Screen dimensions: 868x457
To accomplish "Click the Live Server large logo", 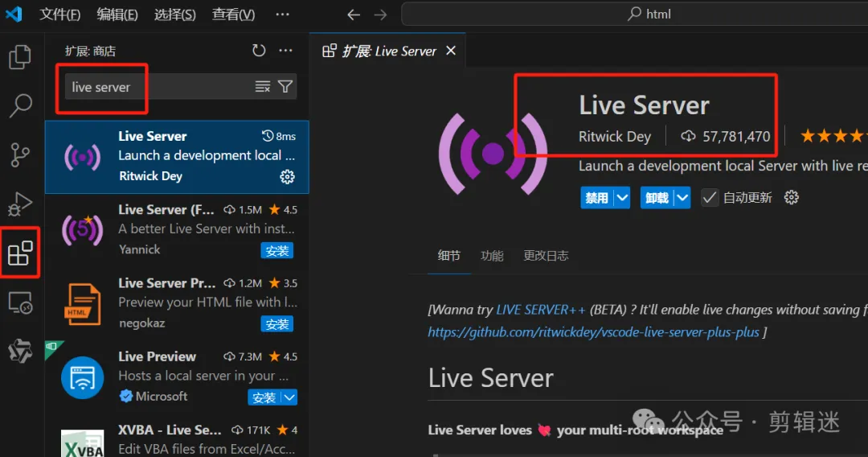I will pyautogui.click(x=493, y=154).
